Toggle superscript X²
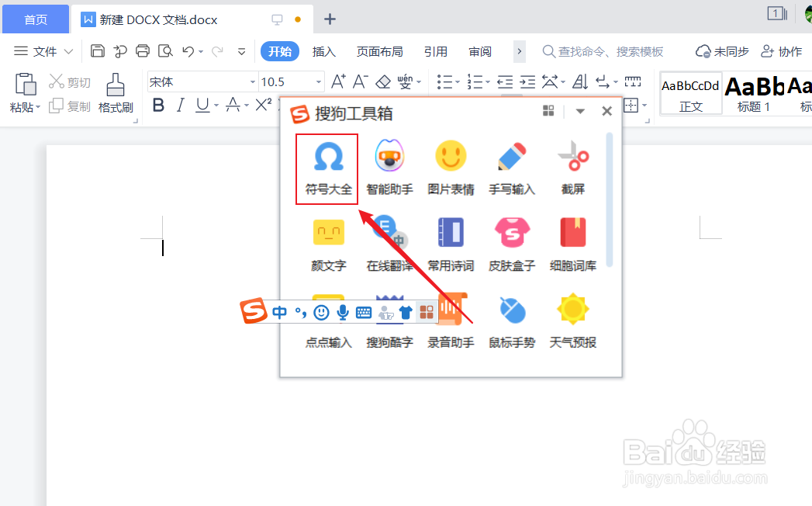812x506 pixels. click(x=264, y=105)
